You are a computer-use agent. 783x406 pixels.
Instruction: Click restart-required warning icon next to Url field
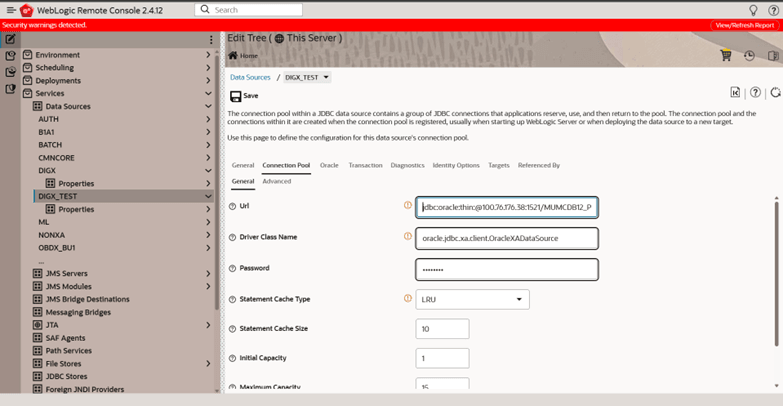click(407, 205)
